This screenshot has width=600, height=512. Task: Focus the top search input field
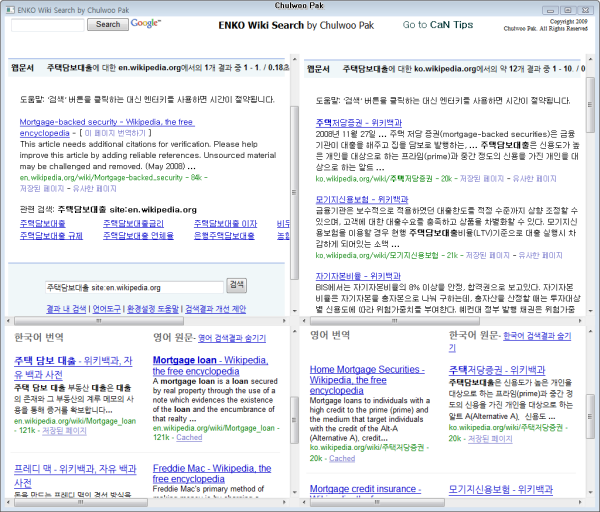48,25
